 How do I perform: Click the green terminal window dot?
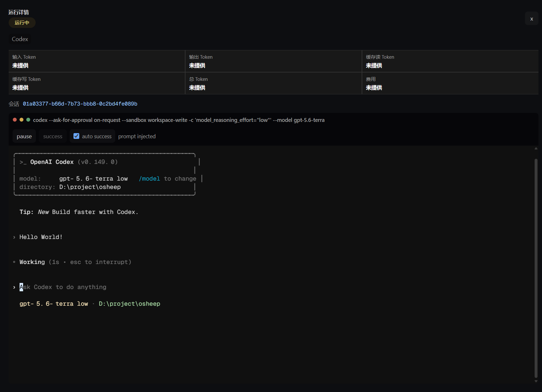tap(28, 120)
